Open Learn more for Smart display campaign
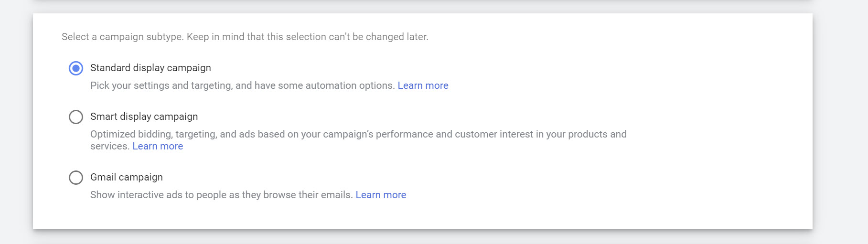The image size is (868, 244). pyautogui.click(x=158, y=146)
